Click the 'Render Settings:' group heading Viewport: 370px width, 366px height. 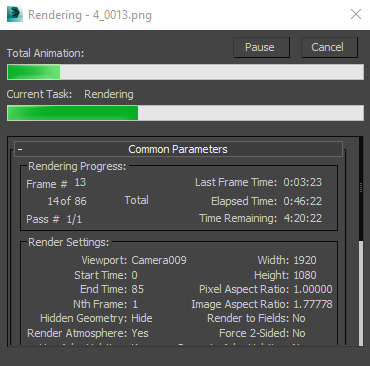68,242
